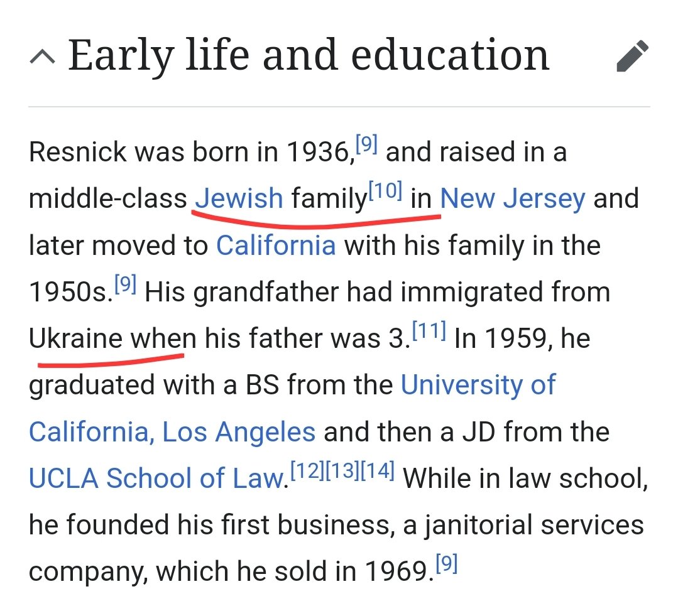Collapse the Early life and education section
This screenshot has height=616, width=678.
click(42, 58)
